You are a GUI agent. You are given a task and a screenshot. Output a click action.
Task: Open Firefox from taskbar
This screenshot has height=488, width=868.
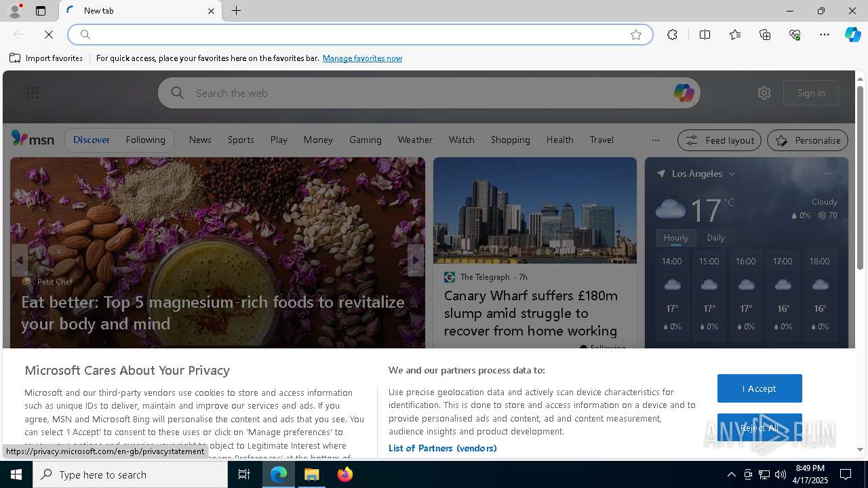pyautogui.click(x=345, y=474)
